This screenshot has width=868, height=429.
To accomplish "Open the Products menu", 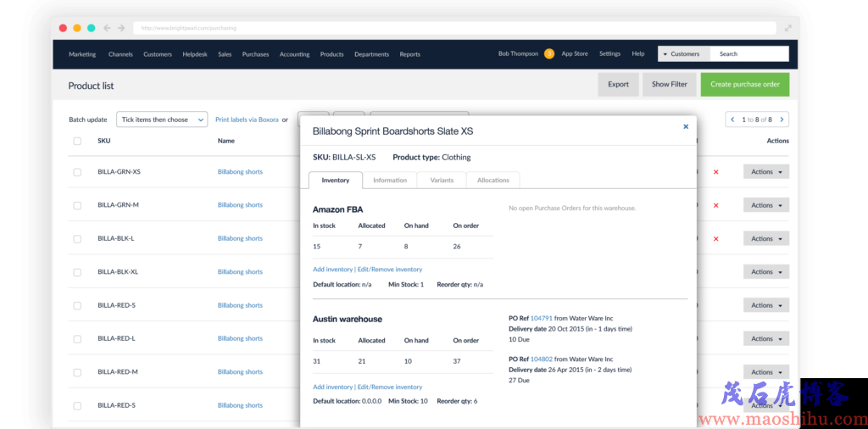I will point(331,54).
